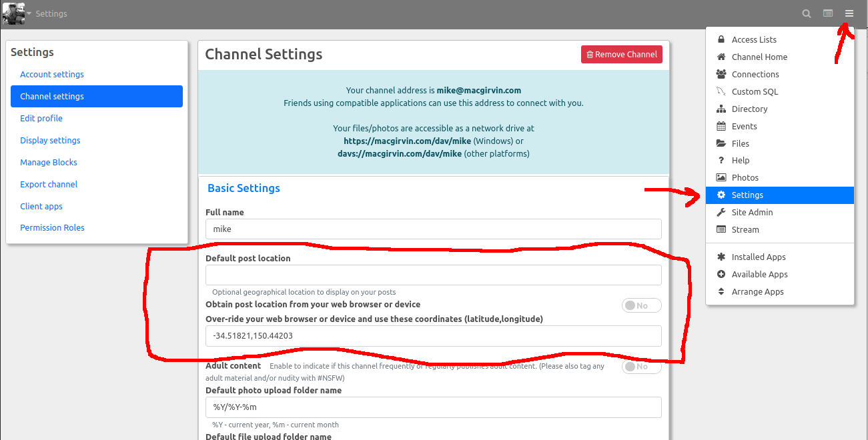The image size is (868, 440).
Task: Click the search magnifier icon in top bar
Action: (x=807, y=13)
